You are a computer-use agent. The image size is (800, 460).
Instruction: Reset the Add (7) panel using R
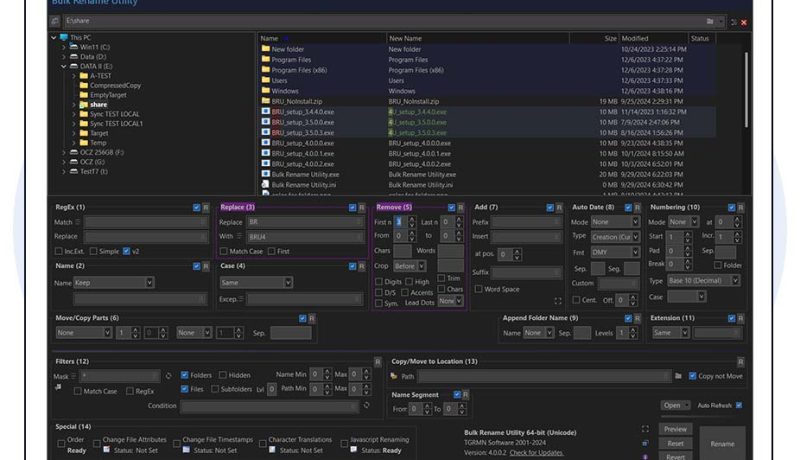(559, 208)
